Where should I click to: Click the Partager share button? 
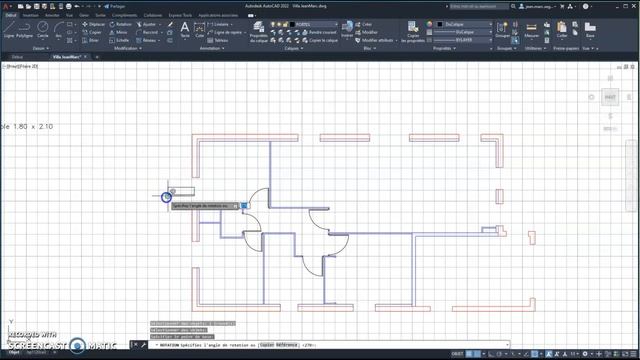115,7
